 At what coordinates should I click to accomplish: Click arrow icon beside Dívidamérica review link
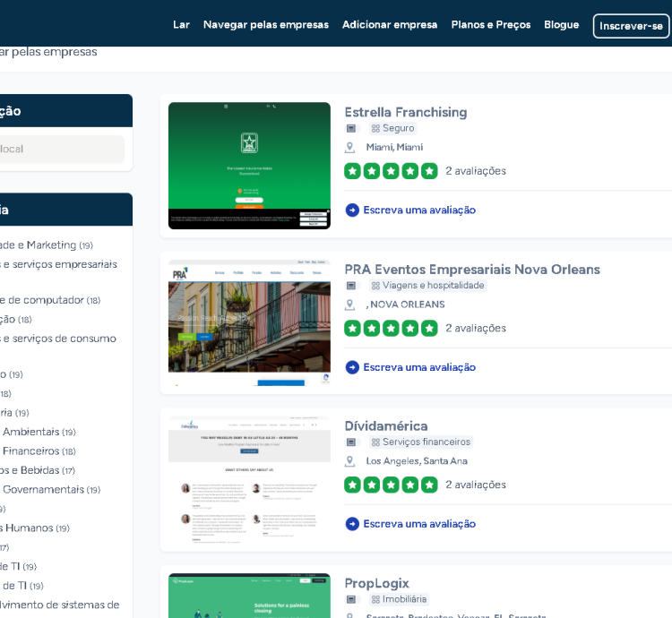[352, 524]
